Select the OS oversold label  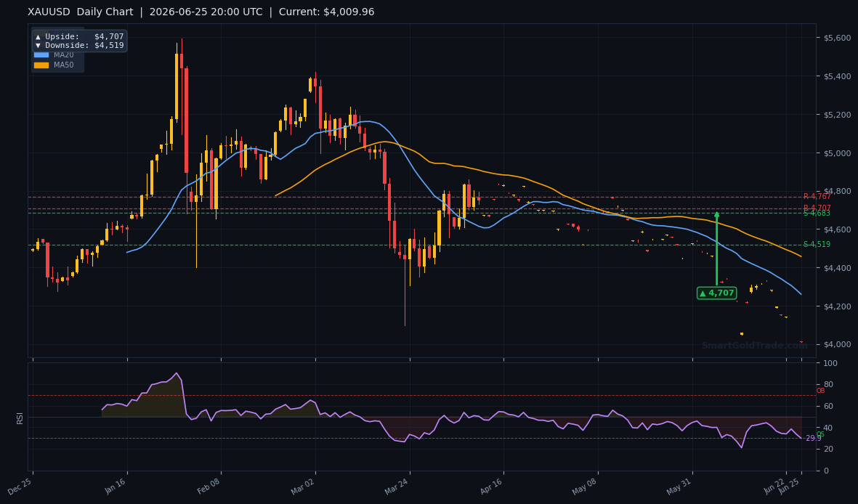coord(821,434)
